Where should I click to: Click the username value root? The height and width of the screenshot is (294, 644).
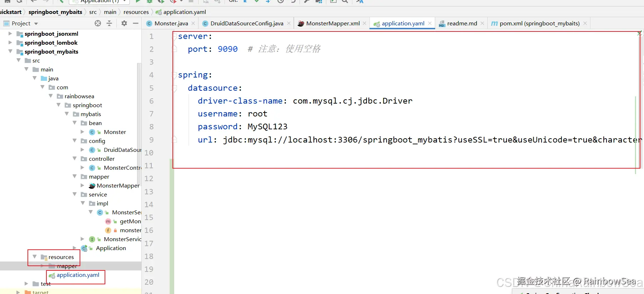pyautogui.click(x=257, y=114)
